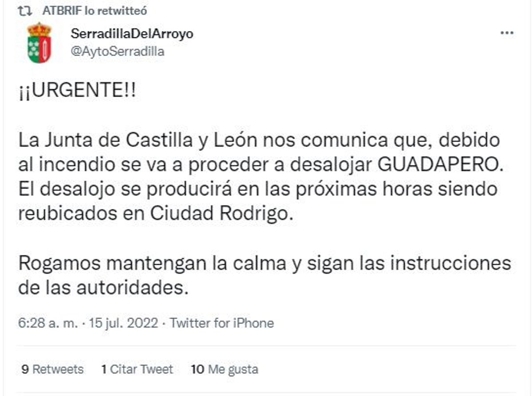View the 9 Retweets list
Screen dimensions: 532x396
click(x=52, y=369)
